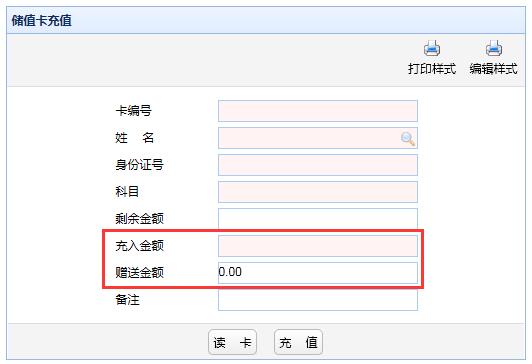Image resolution: width=532 pixels, height=364 pixels.
Task: Click the 剩余金额 text box
Action: 318,219
